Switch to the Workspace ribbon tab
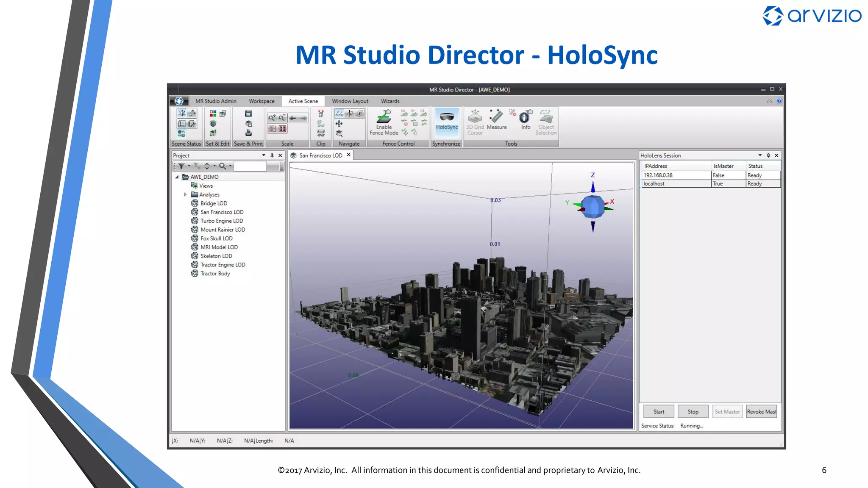Screen dimensions: 868x488 tap(262, 101)
